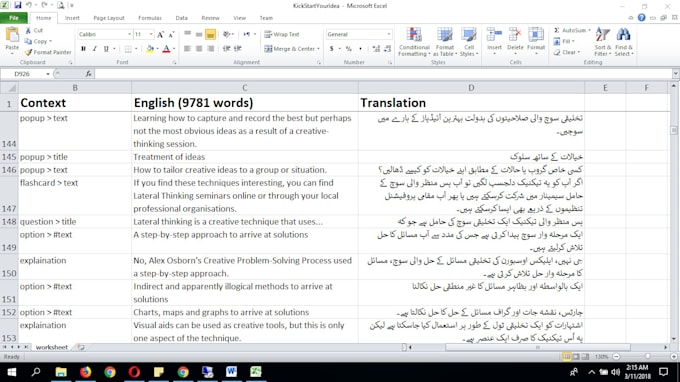
Task: Decrease font size with shrink font icon
Action: point(171,34)
